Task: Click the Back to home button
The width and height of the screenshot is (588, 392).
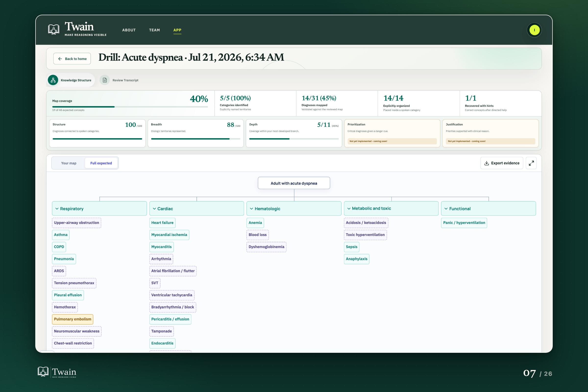Action: coord(72,59)
